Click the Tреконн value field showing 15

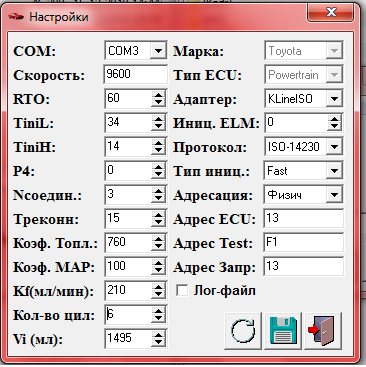(x=128, y=219)
